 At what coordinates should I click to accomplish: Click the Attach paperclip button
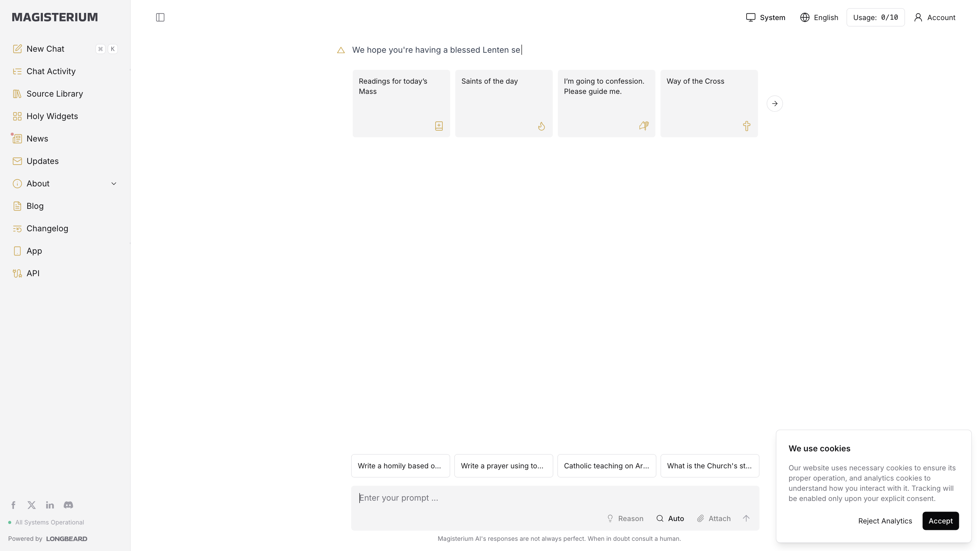pos(714,518)
